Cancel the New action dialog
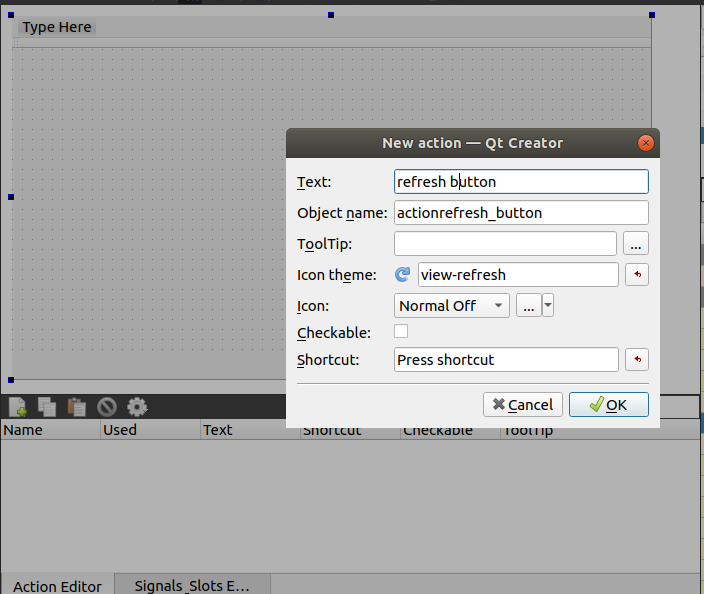Screen dimensions: 704x594 click(x=523, y=405)
